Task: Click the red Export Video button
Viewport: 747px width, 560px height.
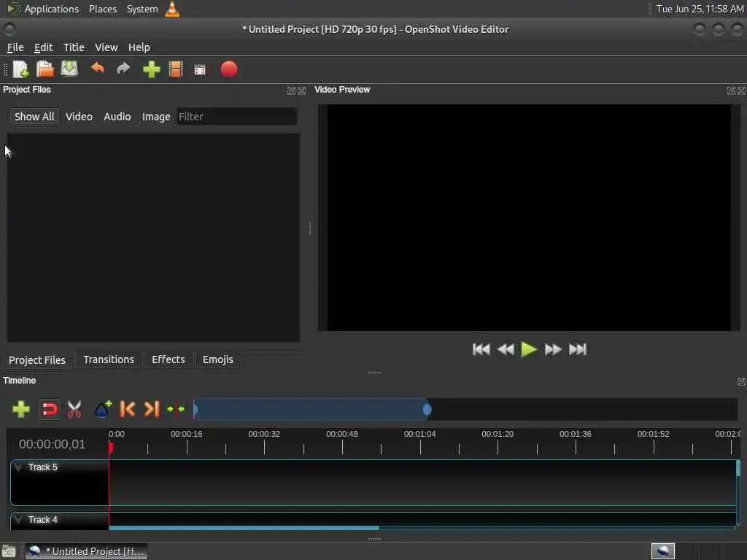Action: coord(228,69)
